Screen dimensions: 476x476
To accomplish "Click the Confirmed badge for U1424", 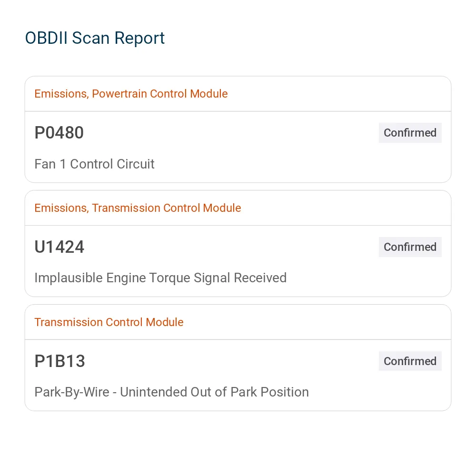I will (x=410, y=247).
